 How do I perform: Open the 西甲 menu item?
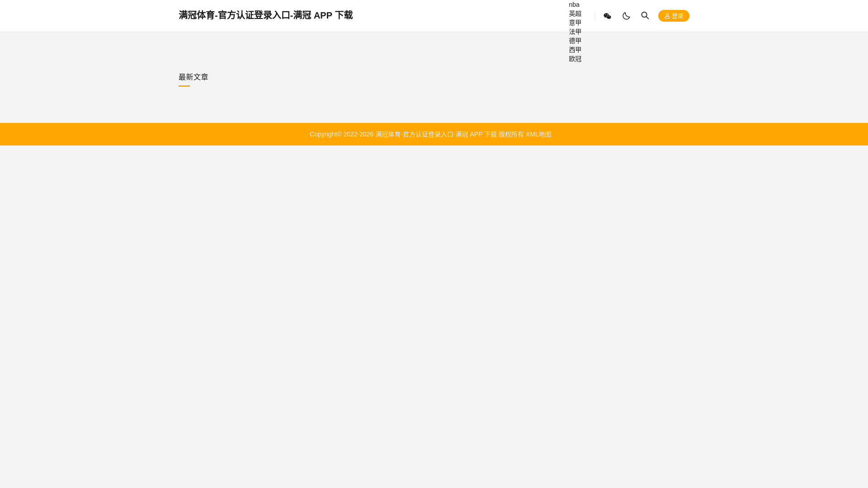click(x=575, y=50)
